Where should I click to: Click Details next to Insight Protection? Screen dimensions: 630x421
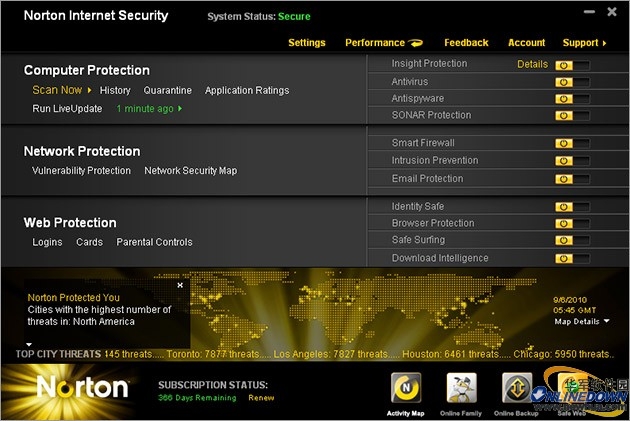click(532, 64)
